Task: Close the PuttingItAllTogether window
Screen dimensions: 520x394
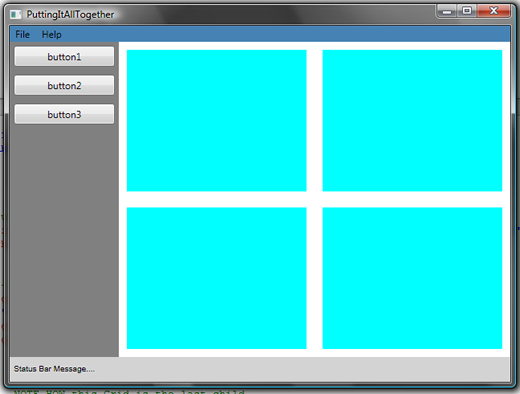Action: point(493,11)
